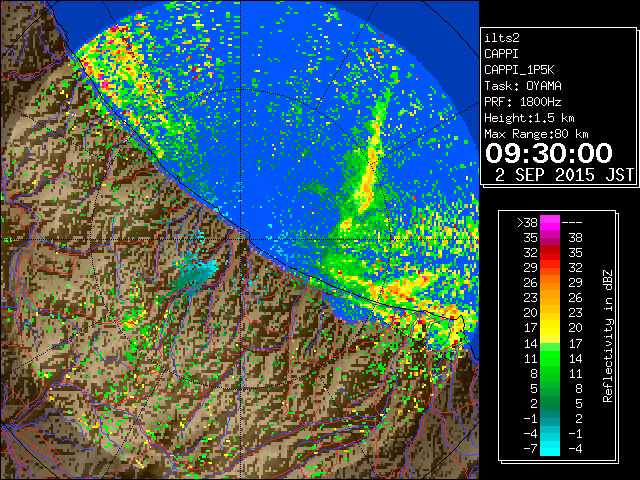Click the magenta >38 legend swatch
The width and height of the screenshot is (640, 480).
coord(550,223)
